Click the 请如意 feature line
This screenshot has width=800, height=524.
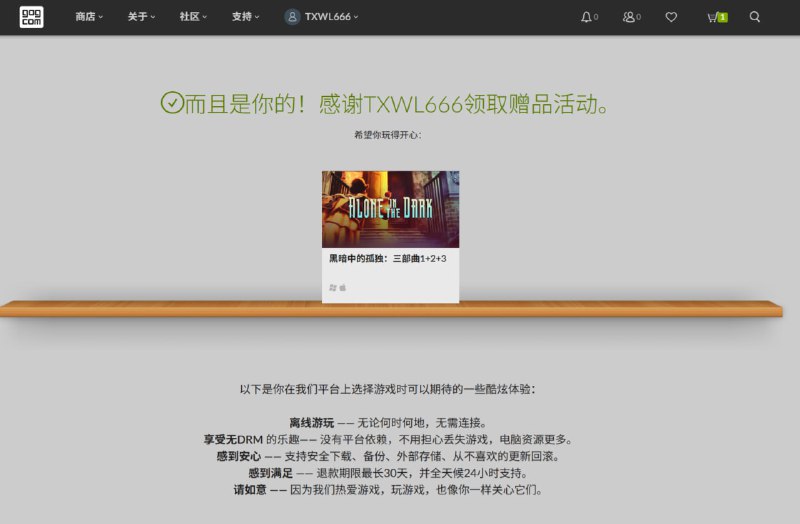point(388,490)
